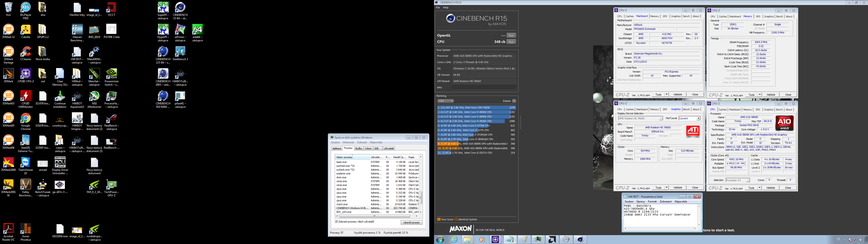
Task: Launch the OCCT desktop shortcut
Action: pyautogui.click(x=111, y=9)
